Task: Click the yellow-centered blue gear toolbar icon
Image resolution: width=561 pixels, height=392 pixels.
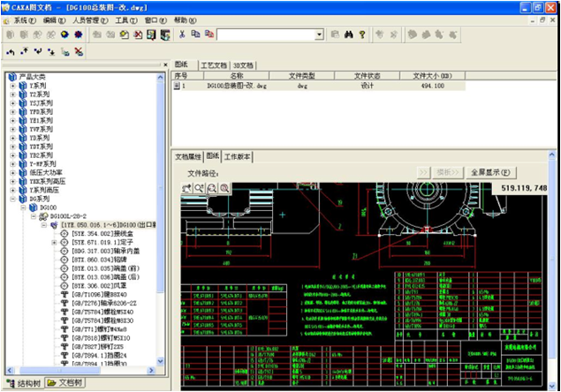Action: 64,34
